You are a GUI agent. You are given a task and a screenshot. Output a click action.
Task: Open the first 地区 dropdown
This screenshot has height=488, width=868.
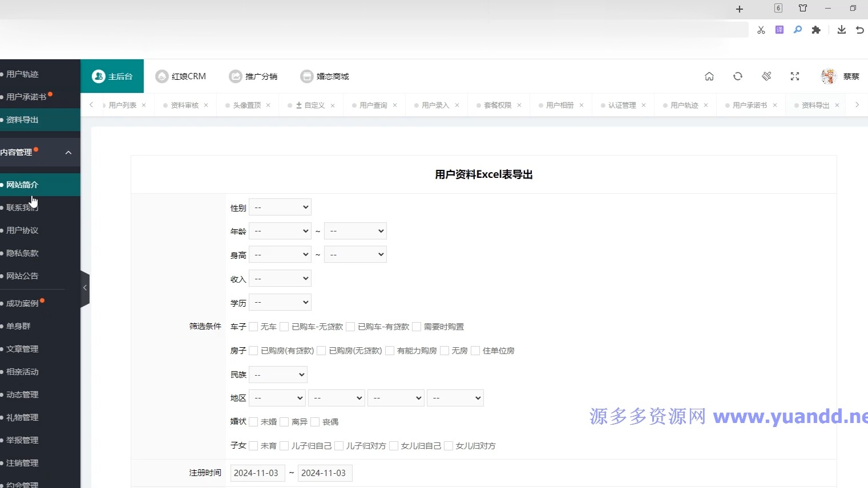[x=277, y=398]
